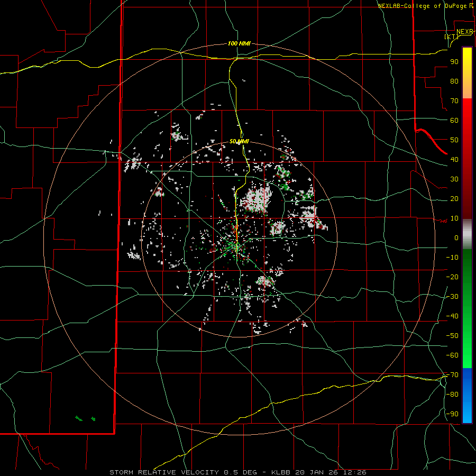Viewport: 476px width, 476px height.
Task: Click the 90 value on velocity scale
Action: tap(454, 62)
